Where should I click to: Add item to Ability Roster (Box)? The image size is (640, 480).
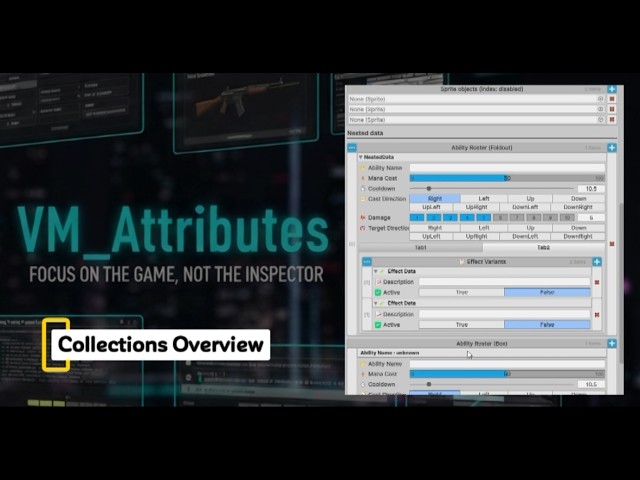[x=611, y=343]
